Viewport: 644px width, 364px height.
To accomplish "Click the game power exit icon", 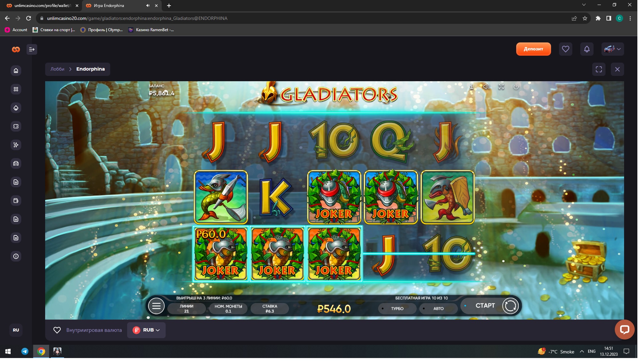I will click(x=516, y=87).
